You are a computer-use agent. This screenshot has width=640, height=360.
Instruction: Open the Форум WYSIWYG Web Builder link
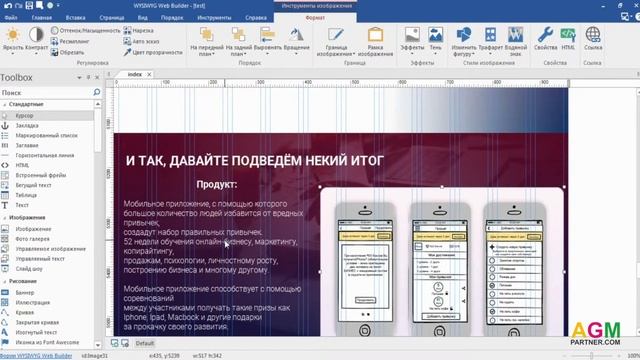pyautogui.click(x=36, y=356)
